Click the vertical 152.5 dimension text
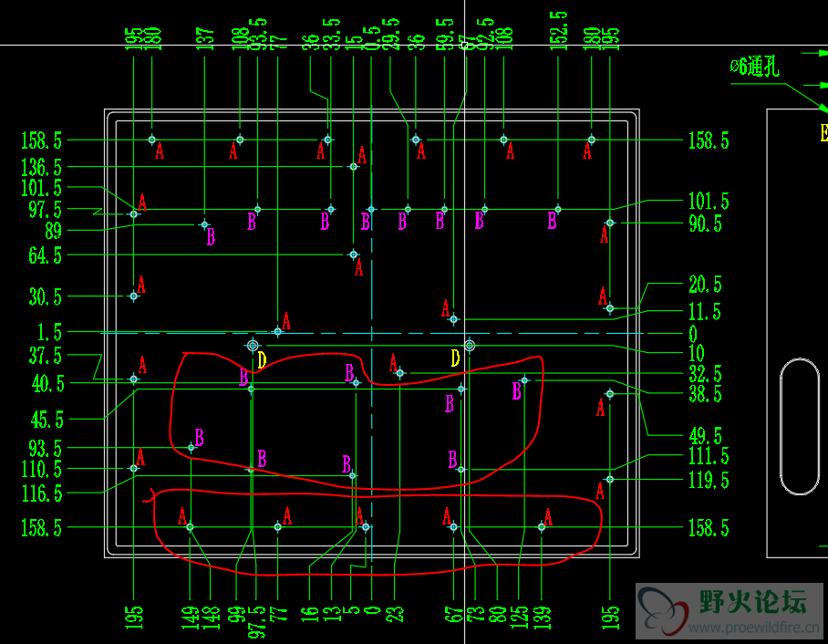Image resolution: width=828 pixels, height=644 pixels. 559,31
